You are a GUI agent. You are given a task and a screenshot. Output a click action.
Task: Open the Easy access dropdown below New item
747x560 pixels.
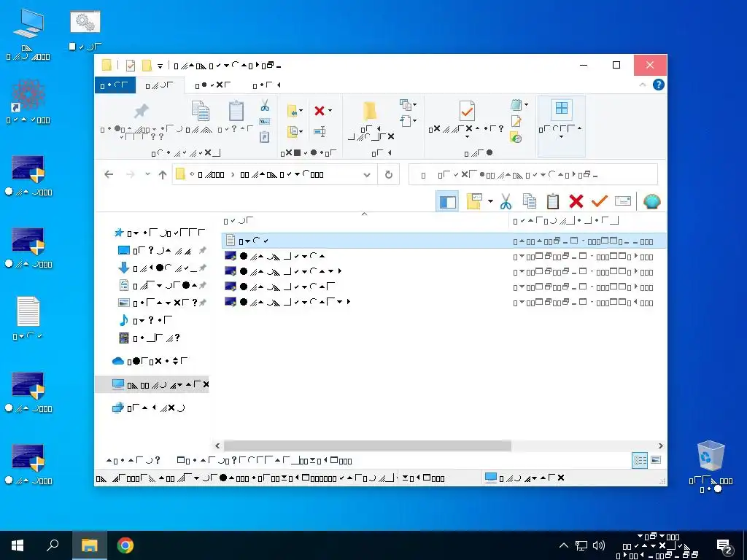(x=408, y=120)
